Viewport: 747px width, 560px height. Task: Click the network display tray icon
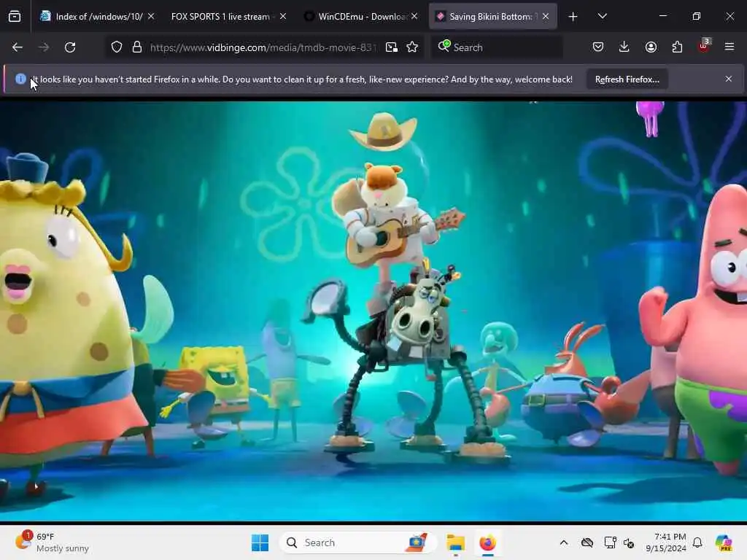click(610, 542)
